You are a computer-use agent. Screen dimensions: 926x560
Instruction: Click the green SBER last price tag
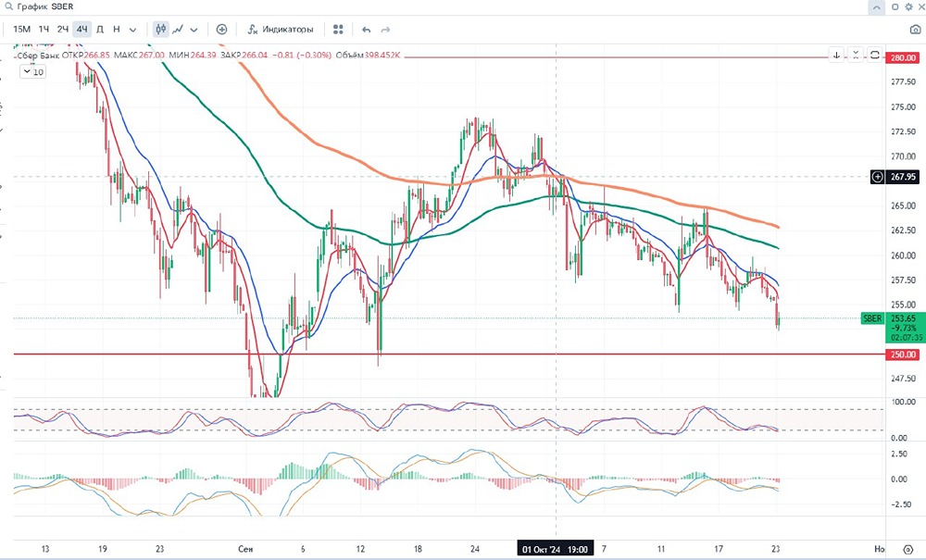[872, 318]
